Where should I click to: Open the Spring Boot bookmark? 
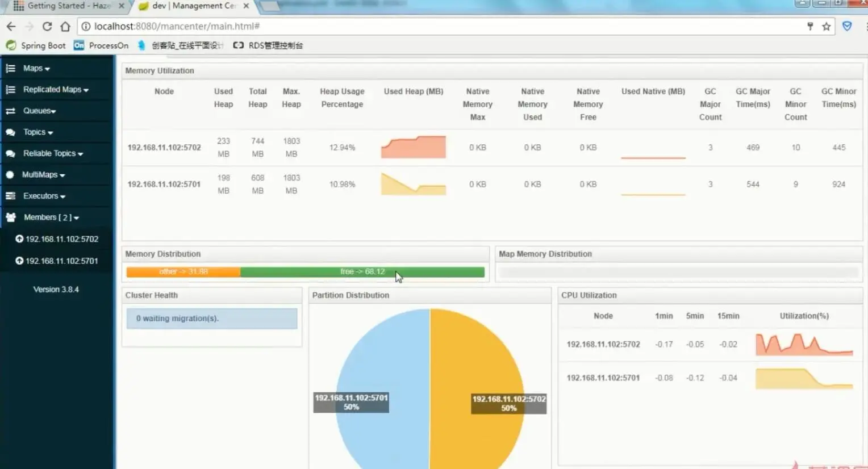click(x=36, y=45)
